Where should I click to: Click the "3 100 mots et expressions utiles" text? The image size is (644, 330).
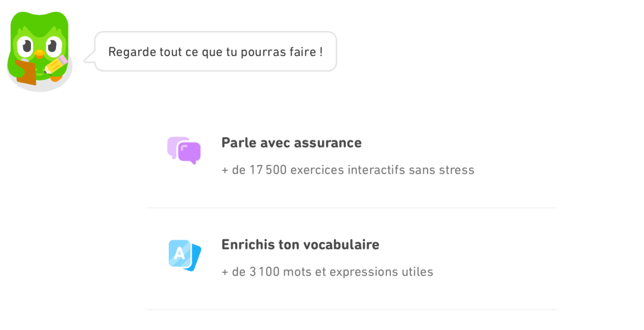327,272
